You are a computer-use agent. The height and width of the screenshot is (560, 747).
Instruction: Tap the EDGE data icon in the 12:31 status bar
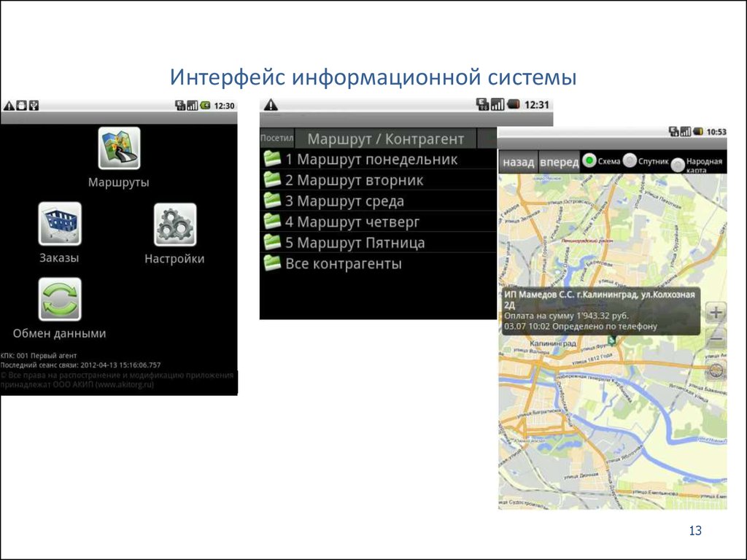point(483,104)
